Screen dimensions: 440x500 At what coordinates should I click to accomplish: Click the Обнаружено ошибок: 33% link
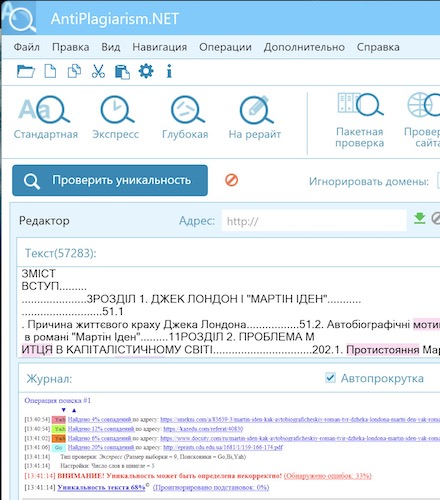(327, 476)
